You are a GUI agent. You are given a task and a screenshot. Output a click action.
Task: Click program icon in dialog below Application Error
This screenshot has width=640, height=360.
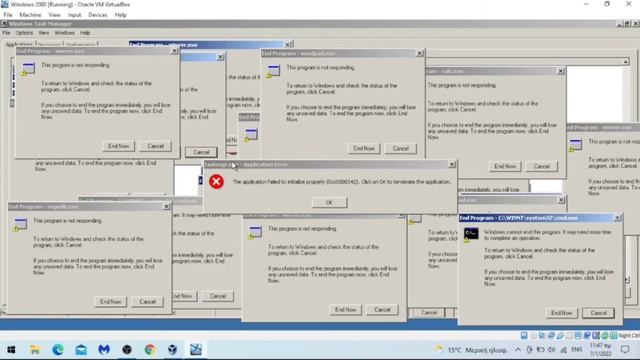pyautogui.click(x=255, y=232)
